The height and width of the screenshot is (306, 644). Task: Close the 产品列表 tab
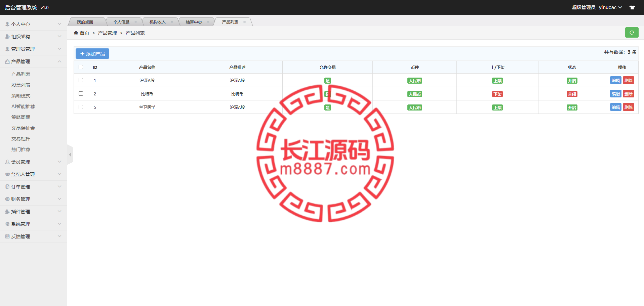coord(244,22)
